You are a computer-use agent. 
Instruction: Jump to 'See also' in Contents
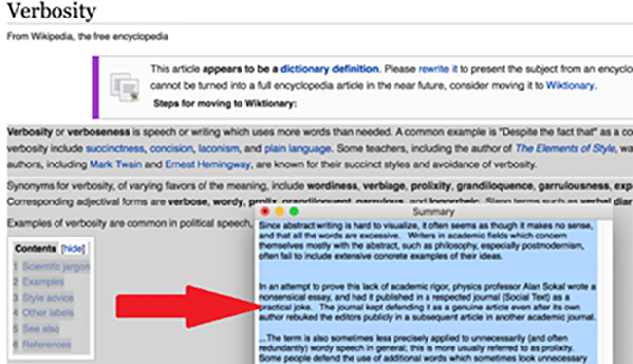(x=41, y=329)
